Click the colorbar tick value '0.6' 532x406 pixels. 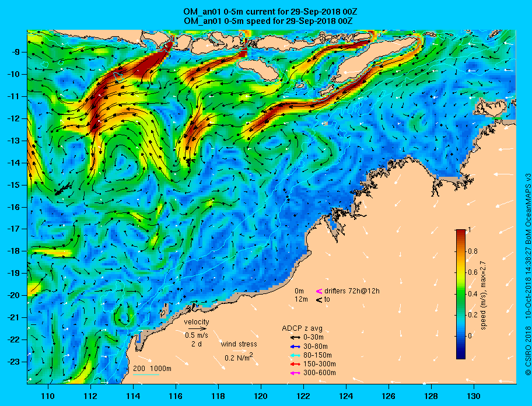[473, 272]
